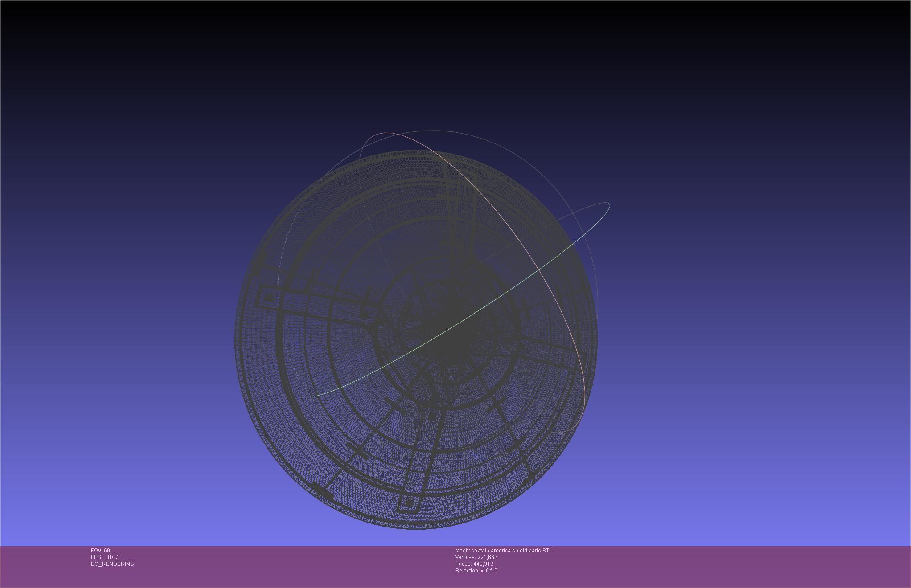Click the Vertices: 221,666 info line

coord(476,557)
